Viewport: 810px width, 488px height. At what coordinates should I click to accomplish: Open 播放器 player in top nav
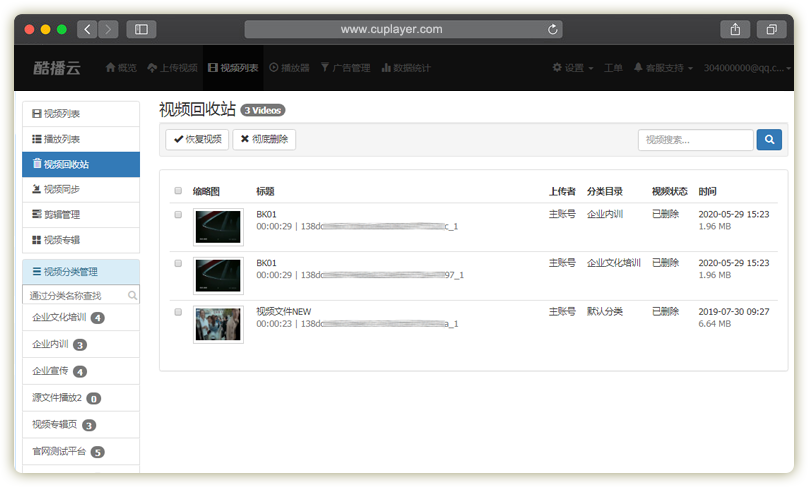290,68
